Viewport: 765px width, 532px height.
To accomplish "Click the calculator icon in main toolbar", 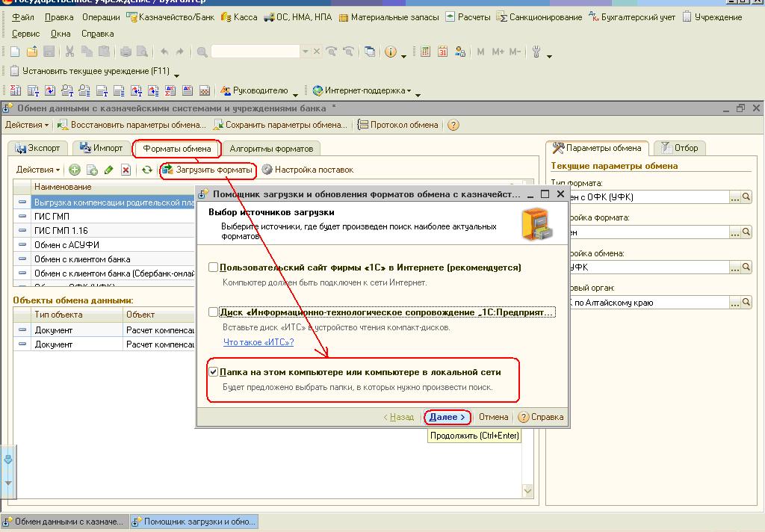I will (425, 52).
